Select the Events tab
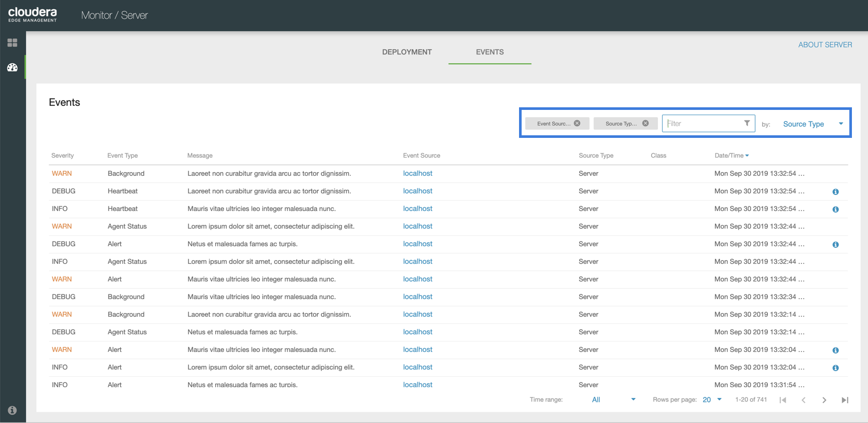The width and height of the screenshot is (868, 423). (x=489, y=52)
